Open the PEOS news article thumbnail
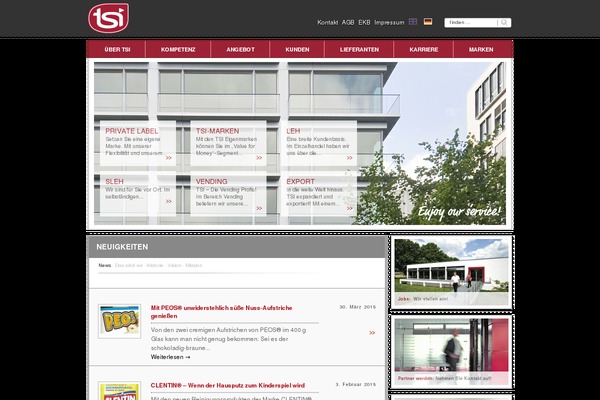Viewport: 600px width, 400px height. [x=119, y=321]
